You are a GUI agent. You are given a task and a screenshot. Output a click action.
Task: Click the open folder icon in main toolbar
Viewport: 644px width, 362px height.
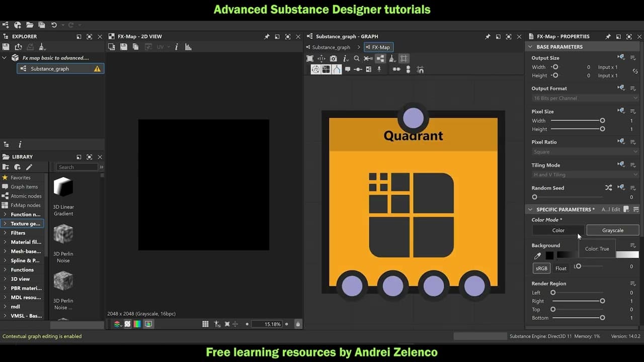click(x=30, y=25)
